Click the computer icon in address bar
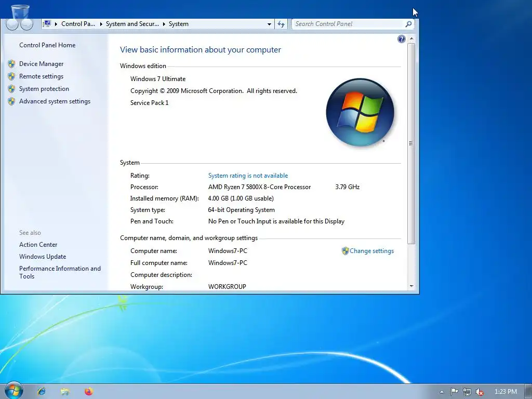The height and width of the screenshot is (399, 532). [47, 23]
